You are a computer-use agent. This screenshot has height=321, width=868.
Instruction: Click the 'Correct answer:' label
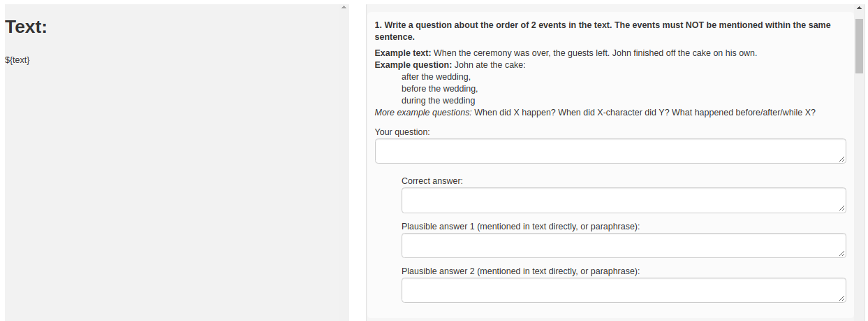click(432, 180)
